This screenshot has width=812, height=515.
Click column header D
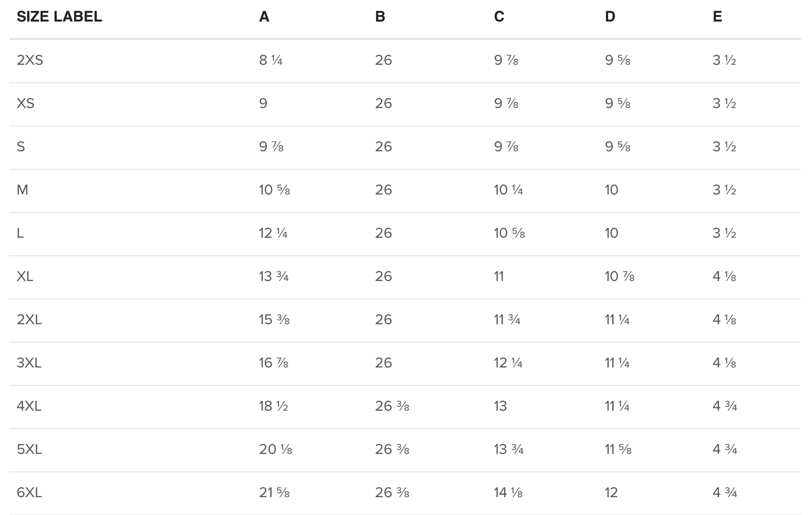pyautogui.click(x=610, y=17)
